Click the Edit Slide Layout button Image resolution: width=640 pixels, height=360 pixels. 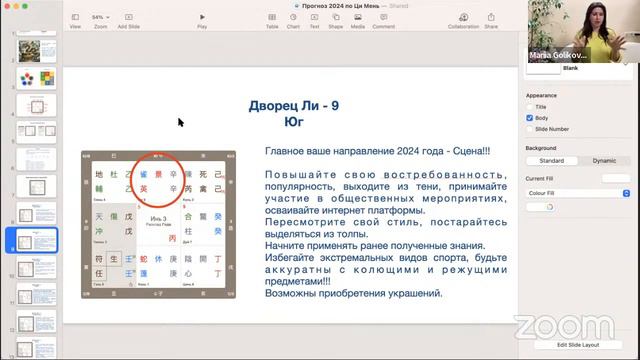[578, 345]
